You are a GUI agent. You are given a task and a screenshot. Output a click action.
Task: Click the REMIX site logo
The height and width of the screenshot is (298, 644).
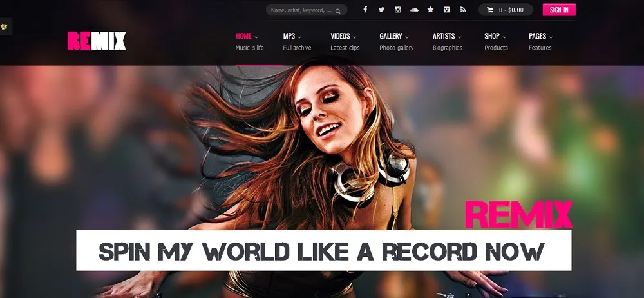[97, 41]
